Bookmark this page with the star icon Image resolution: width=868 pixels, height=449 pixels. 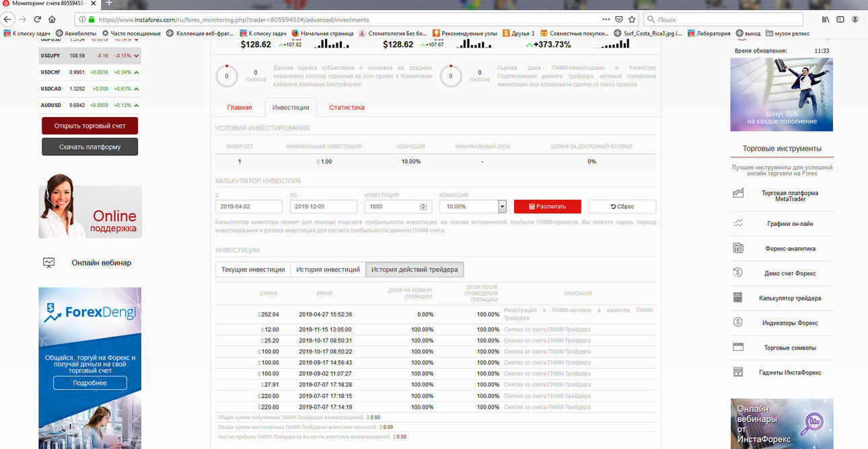click(633, 19)
